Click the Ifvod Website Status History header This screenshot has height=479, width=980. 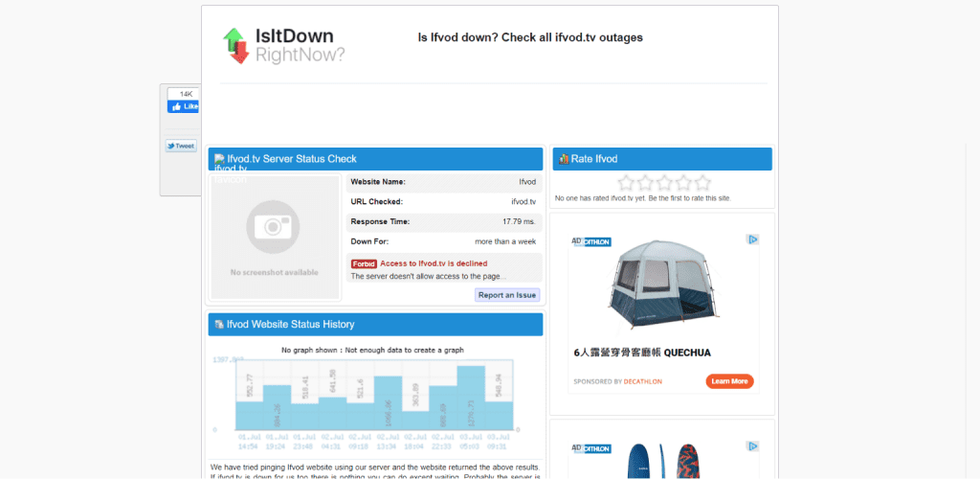tap(375, 325)
